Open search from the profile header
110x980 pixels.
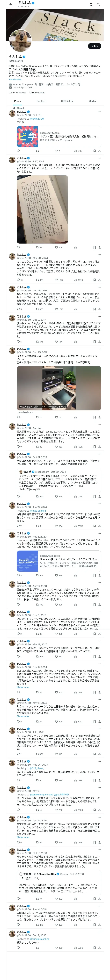pos(98,4)
